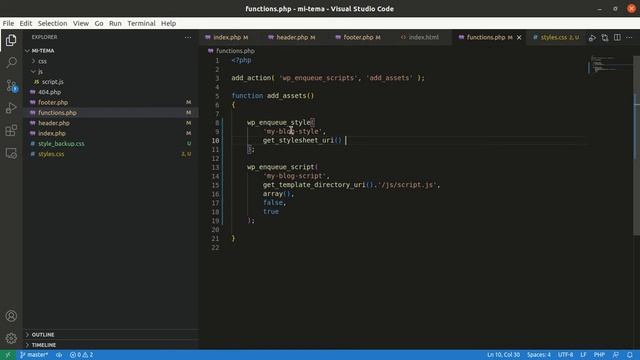Image resolution: width=640 pixels, height=360 pixels.
Task: Open the Accounts menu icon
Action: point(11,316)
